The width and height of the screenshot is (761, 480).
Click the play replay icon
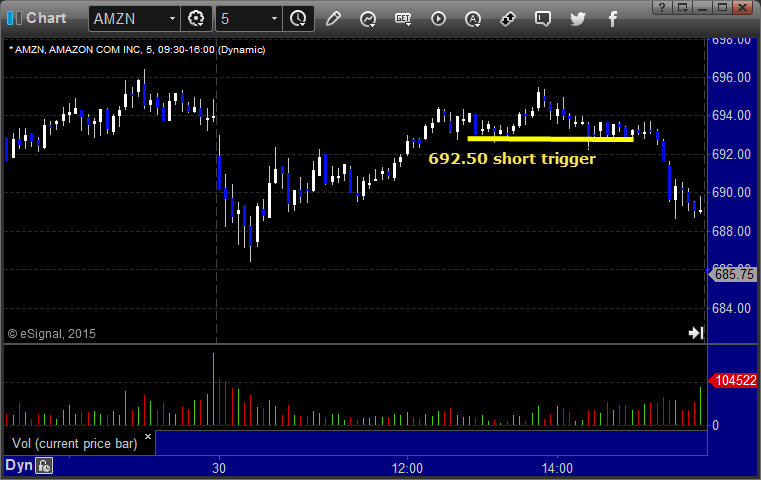pyautogui.click(x=438, y=19)
